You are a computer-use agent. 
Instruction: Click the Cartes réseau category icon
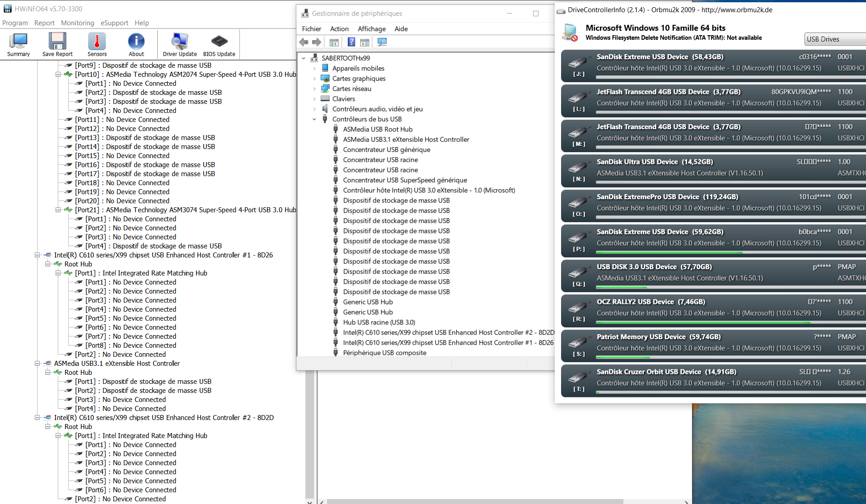(x=325, y=89)
